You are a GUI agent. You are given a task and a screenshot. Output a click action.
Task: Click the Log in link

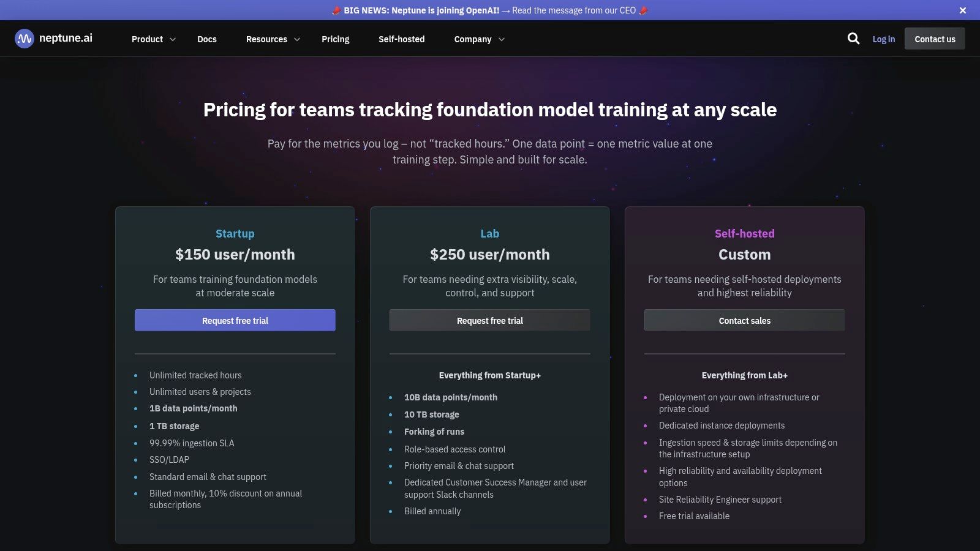(883, 39)
